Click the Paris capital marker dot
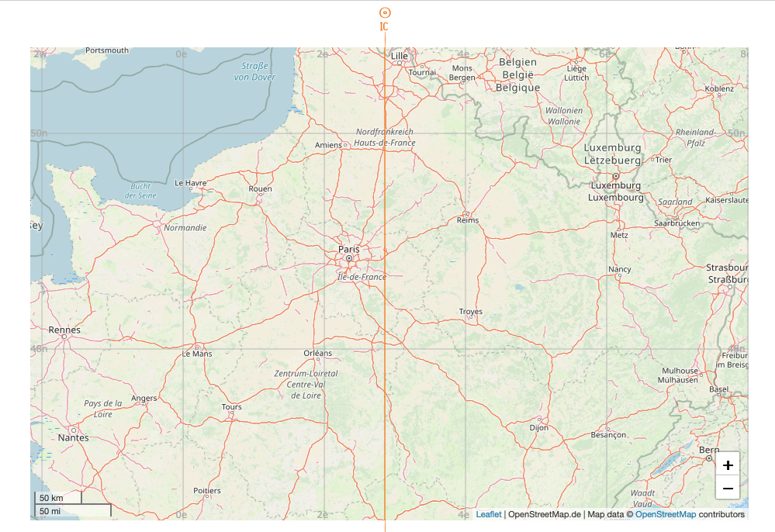Viewport: 775px width, 532px height. pos(349,258)
